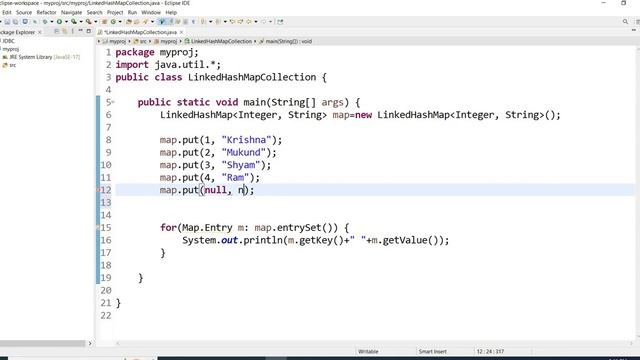This screenshot has height=360, width=640.
Task: Click Smart Insert status bar entry
Action: point(433,351)
